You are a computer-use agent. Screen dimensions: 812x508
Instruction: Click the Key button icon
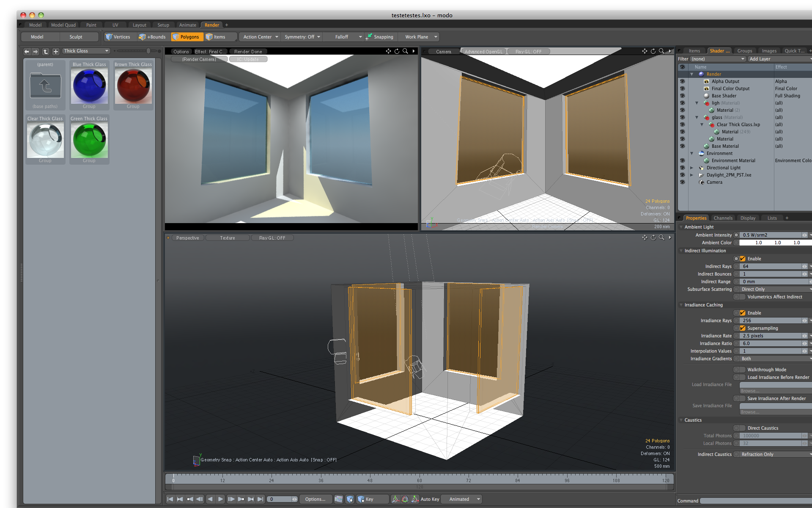361,499
